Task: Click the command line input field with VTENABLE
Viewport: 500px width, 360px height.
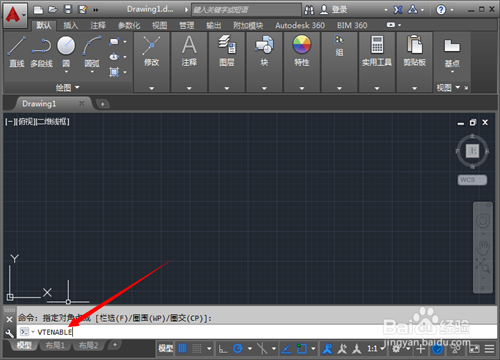Action: coord(257,332)
